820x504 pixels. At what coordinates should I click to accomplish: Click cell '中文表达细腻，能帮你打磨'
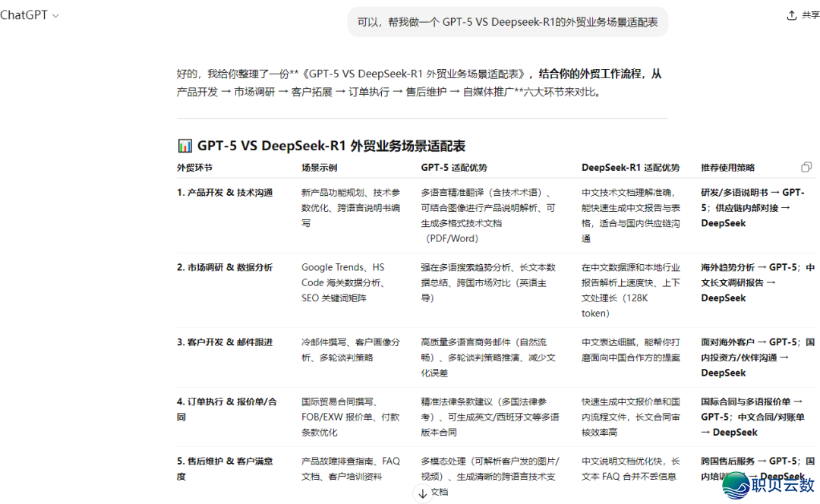click(631, 350)
